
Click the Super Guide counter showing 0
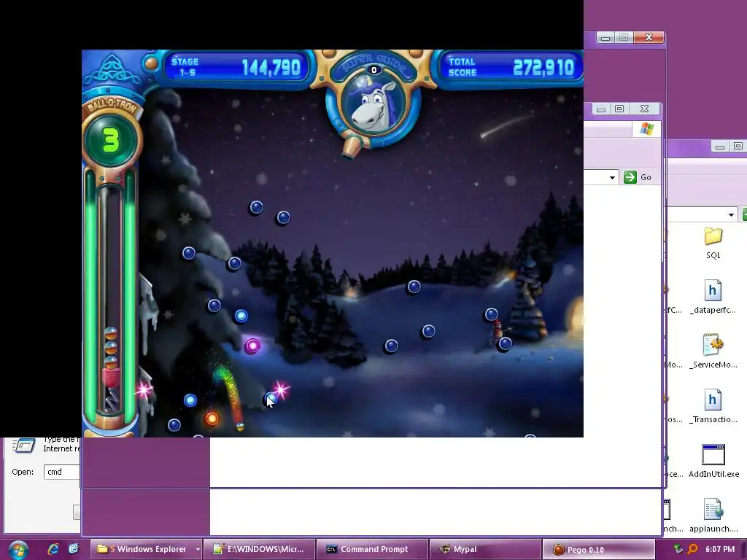pyautogui.click(x=374, y=70)
